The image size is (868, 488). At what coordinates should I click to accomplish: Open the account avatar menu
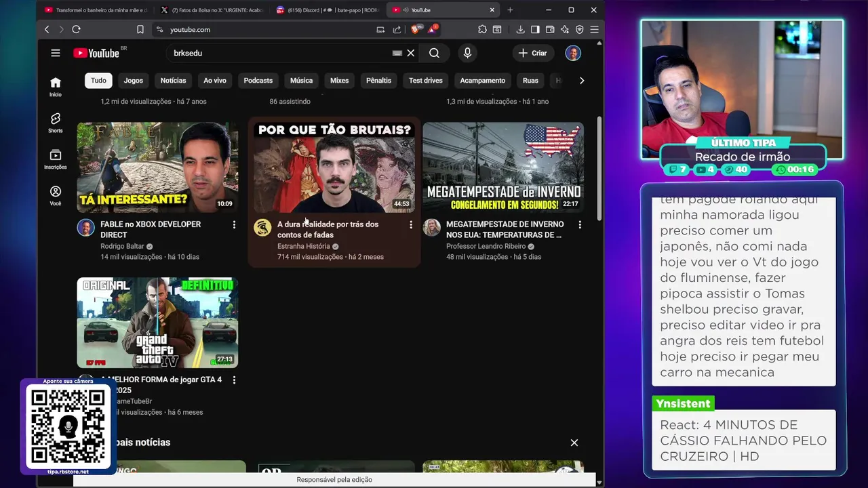573,53
